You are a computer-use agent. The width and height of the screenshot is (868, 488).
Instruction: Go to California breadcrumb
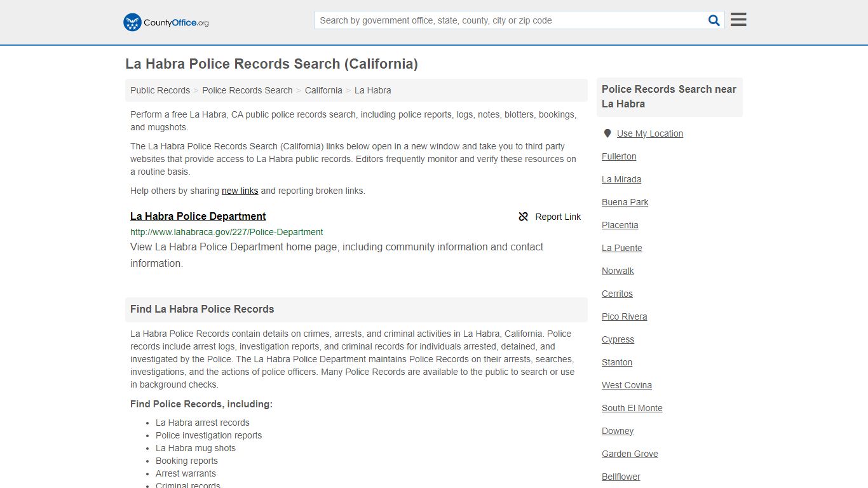coord(323,90)
